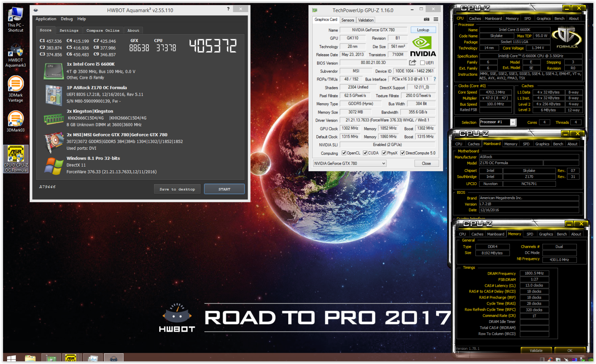Open the Aquamark About tab

133,30
